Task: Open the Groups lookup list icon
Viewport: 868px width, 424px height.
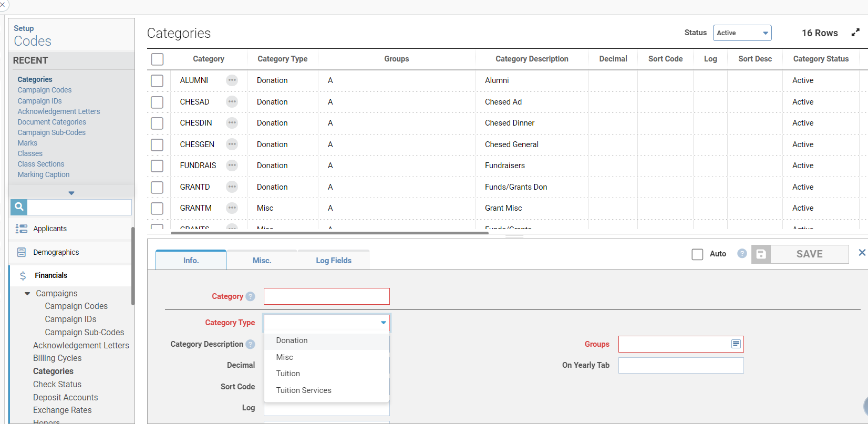Action: pyautogui.click(x=736, y=344)
